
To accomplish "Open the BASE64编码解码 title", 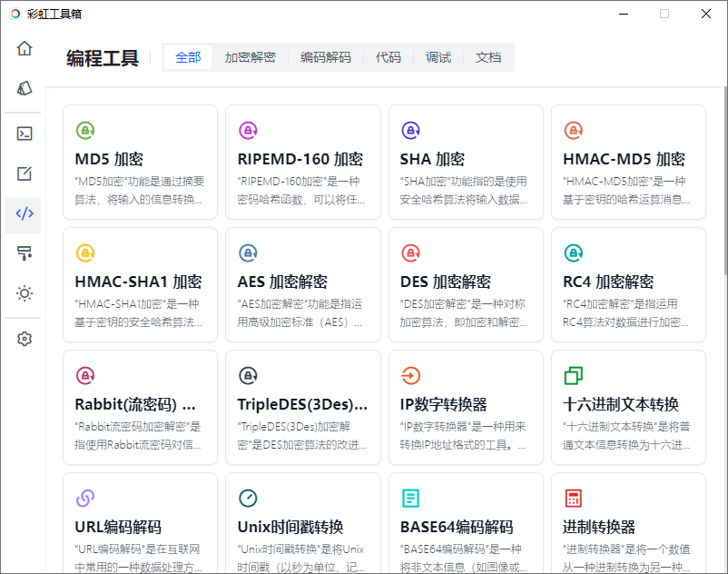I will 457,527.
